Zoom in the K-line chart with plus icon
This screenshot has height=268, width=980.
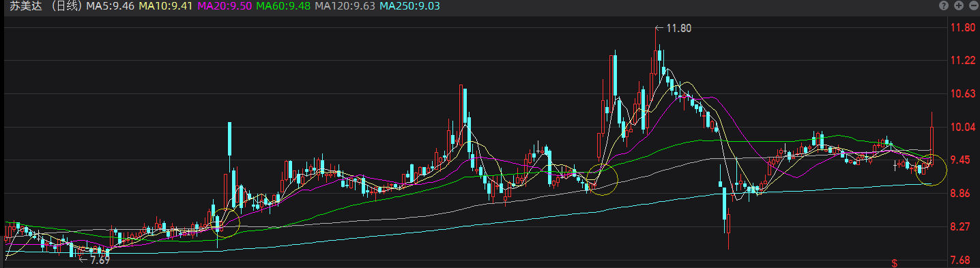point(959,5)
